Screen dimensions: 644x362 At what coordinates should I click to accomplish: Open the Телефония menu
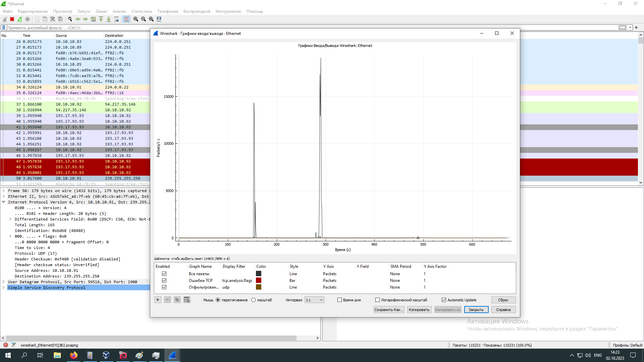[x=168, y=11]
